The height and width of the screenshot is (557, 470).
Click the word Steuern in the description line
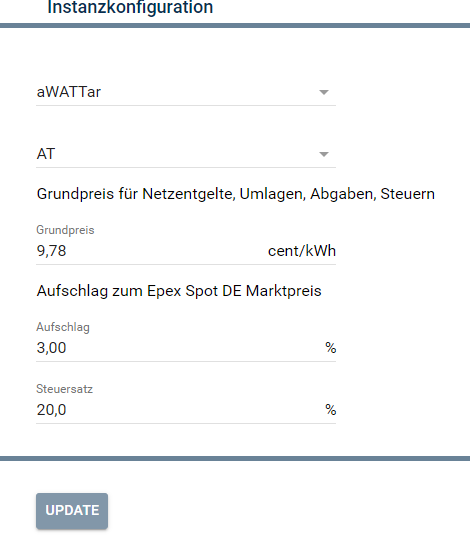(407, 194)
